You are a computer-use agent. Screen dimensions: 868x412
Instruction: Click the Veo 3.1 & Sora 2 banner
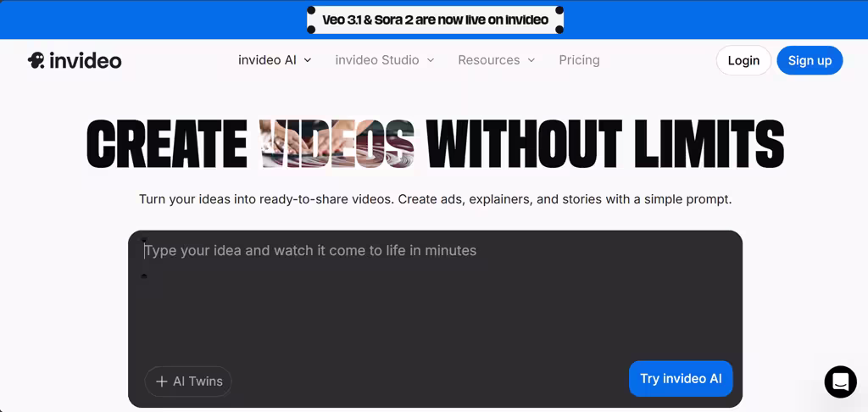point(435,20)
